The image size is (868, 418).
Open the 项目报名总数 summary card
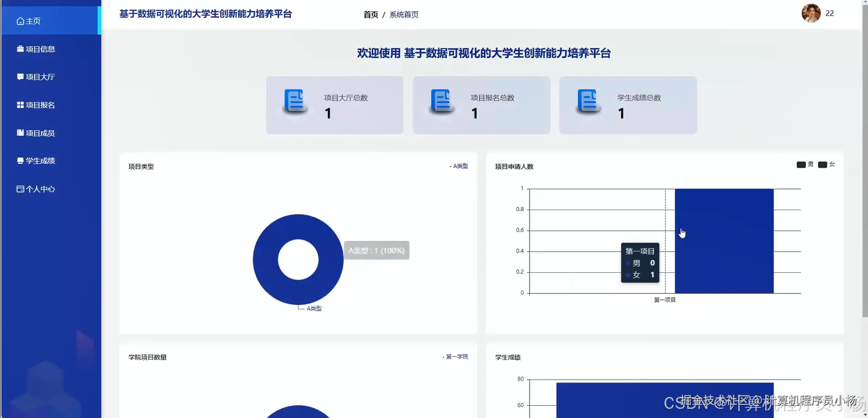[x=481, y=105]
